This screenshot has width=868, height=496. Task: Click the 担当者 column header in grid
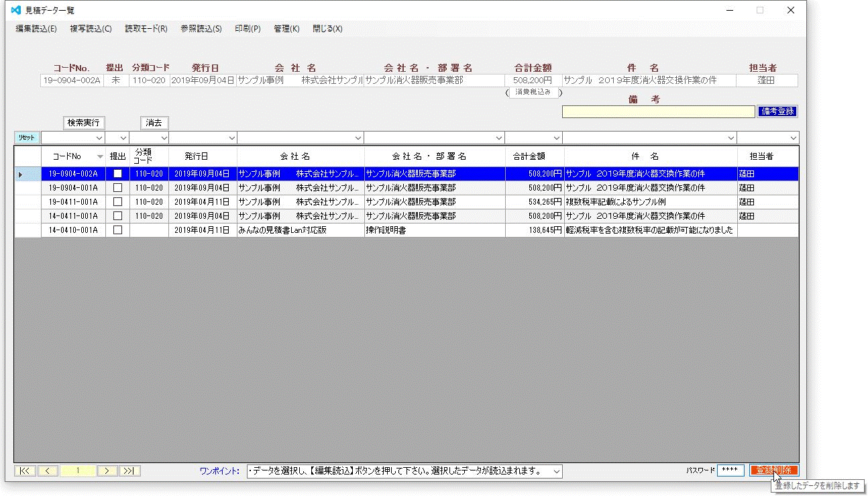coord(767,156)
